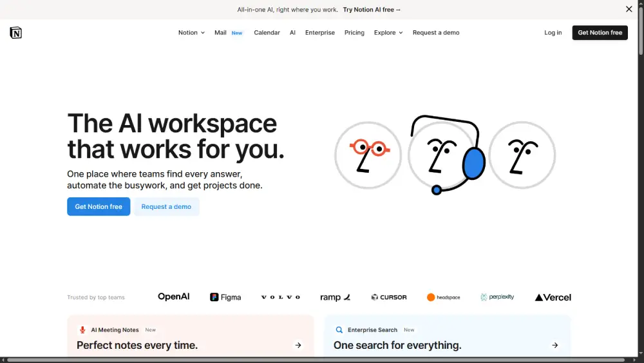Click the Log in link
Screen dimensions: 644x363
coord(553,32)
